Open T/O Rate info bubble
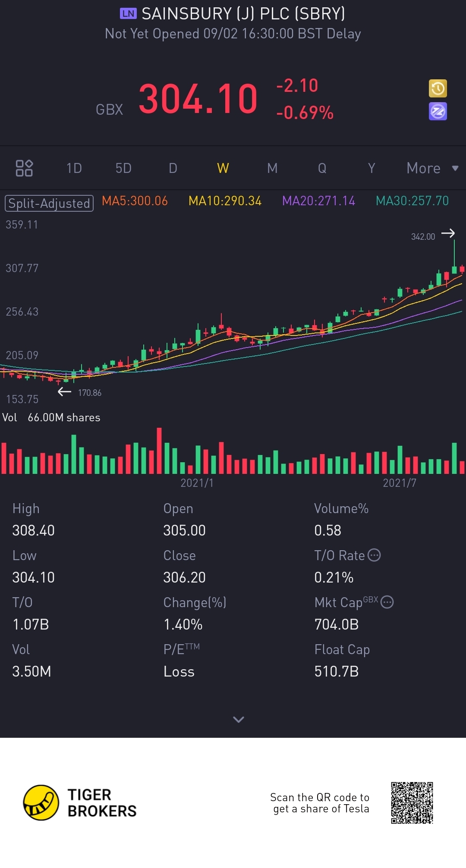Image resolution: width=466 pixels, height=868 pixels. tap(374, 555)
